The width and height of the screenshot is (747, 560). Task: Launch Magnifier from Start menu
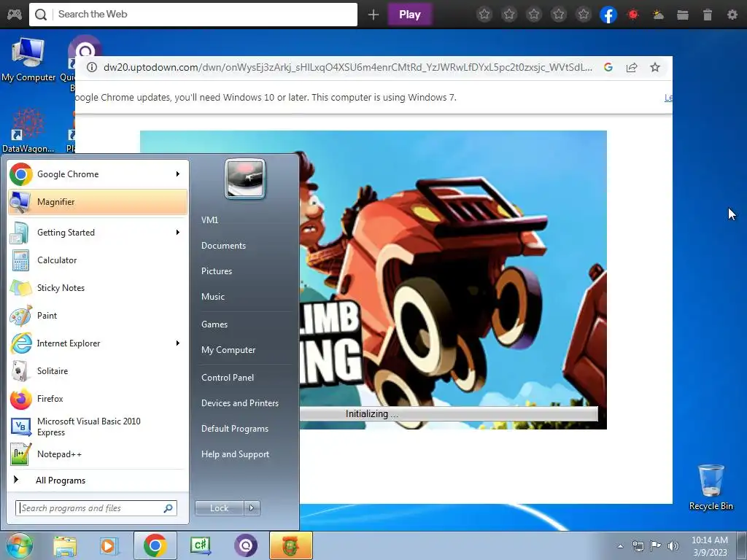[x=98, y=202]
